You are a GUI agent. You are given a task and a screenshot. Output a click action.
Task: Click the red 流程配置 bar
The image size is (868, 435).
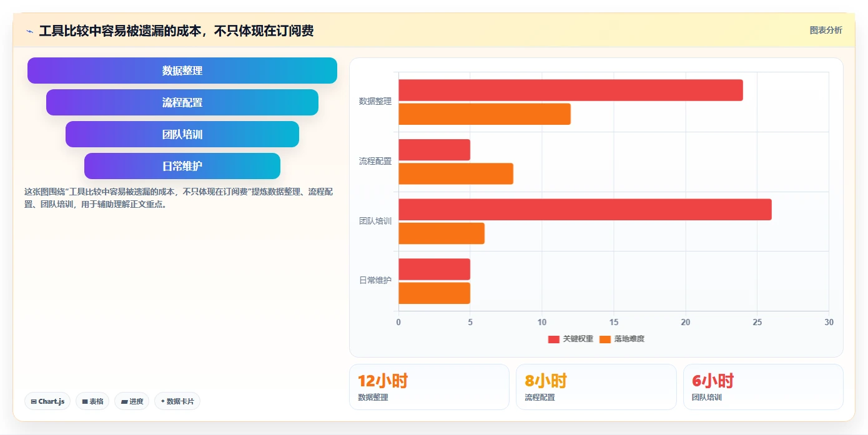coord(434,150)
